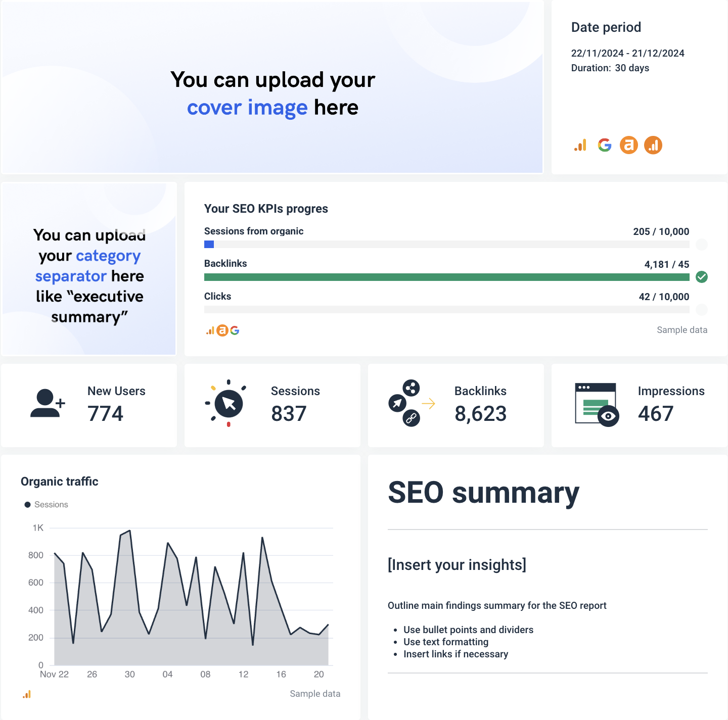The width and height of the screenshot is (728, 720).
Task: Click the 'Duration: 30 days' text
Action: point(610,68)
